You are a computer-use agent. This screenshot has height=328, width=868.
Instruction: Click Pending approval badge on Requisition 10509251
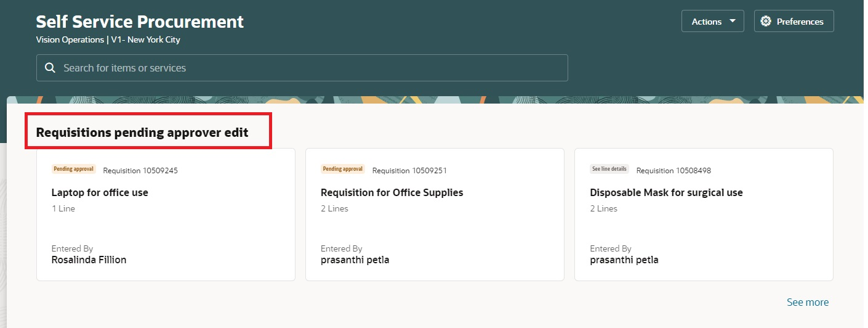tap(343, 169)
